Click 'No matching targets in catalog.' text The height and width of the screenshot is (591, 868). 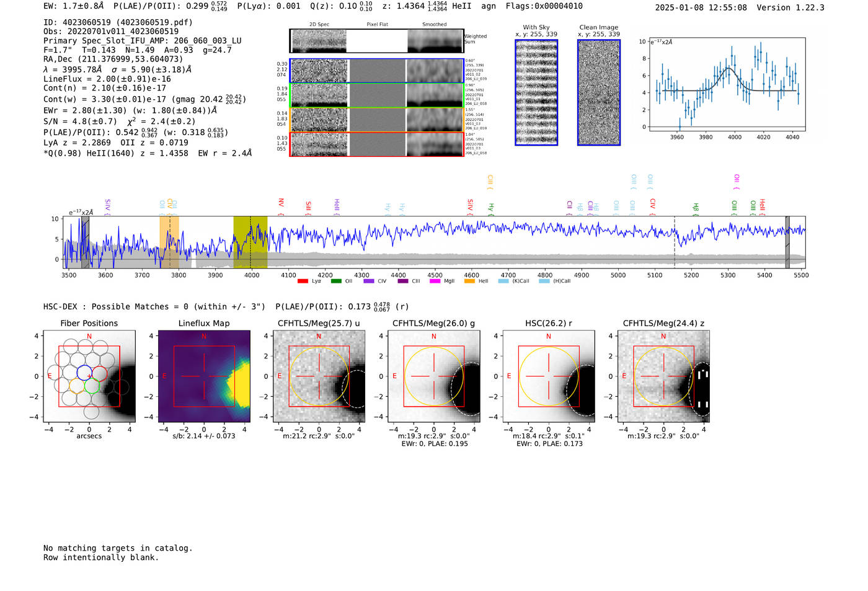coord(118,548)
